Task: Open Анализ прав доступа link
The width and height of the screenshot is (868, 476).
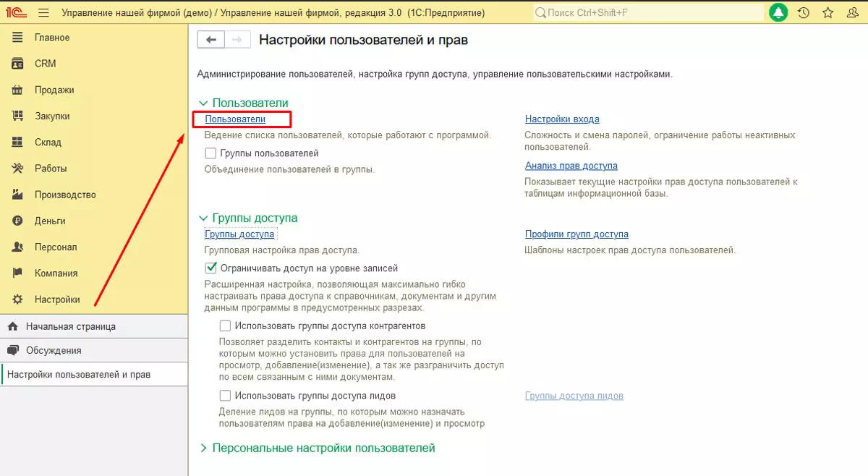Action: pos(571,166)
